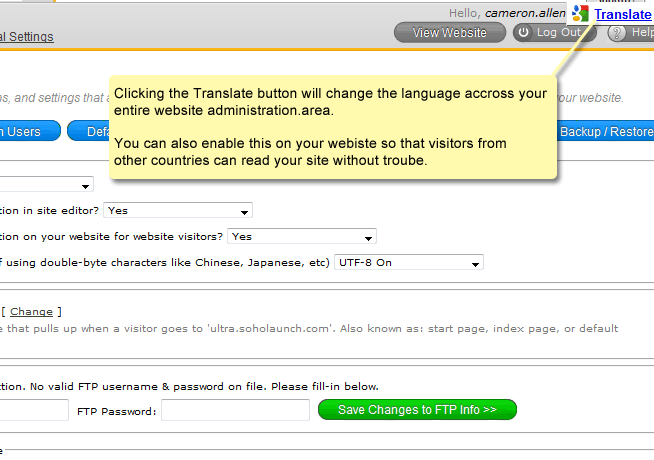Image resolution: width=654 pixels, height=460 pixels.
Task: Open the Users tab button
Action: coord(27,131)
